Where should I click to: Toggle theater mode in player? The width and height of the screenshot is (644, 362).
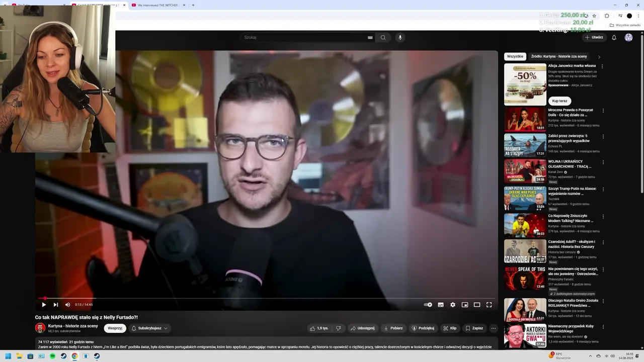(477, 305)
